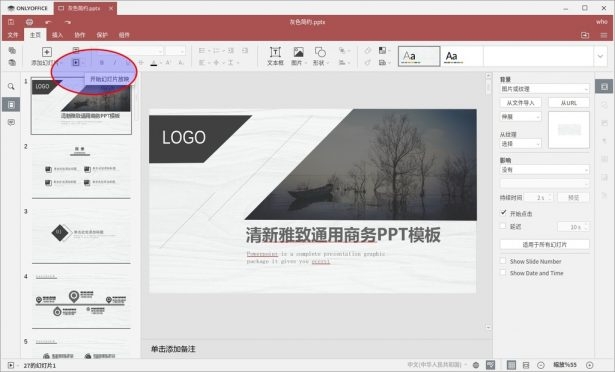
Task: Click the copy icon in the toolbar
Action: click(x=12, y=50)
